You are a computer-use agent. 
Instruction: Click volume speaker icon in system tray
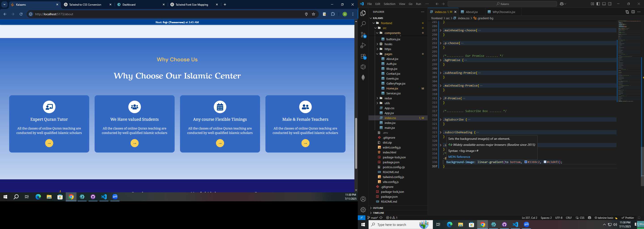(x=615, y=225)
